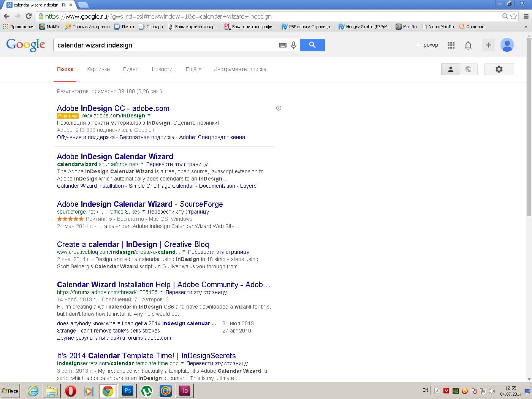This screenshot has width=532, height=399.
Task: Expand arrow next to www.adobe.com/InDesign
Action: pyautogui.click(x=149, y=115)
